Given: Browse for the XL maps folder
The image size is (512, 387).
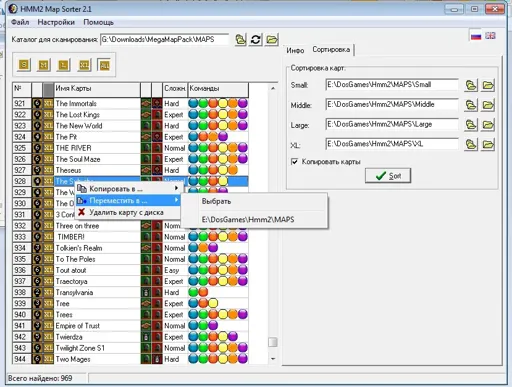Looking at the screenshot, I should tap(471, 145).
